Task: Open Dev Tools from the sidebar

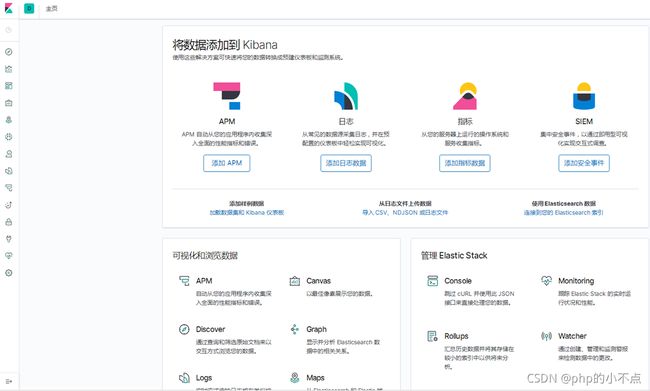Action: click(x=9, y=239)
